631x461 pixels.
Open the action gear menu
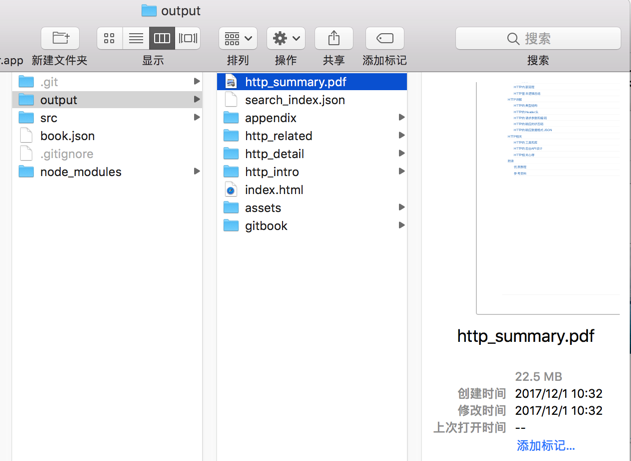click(286, 38)
